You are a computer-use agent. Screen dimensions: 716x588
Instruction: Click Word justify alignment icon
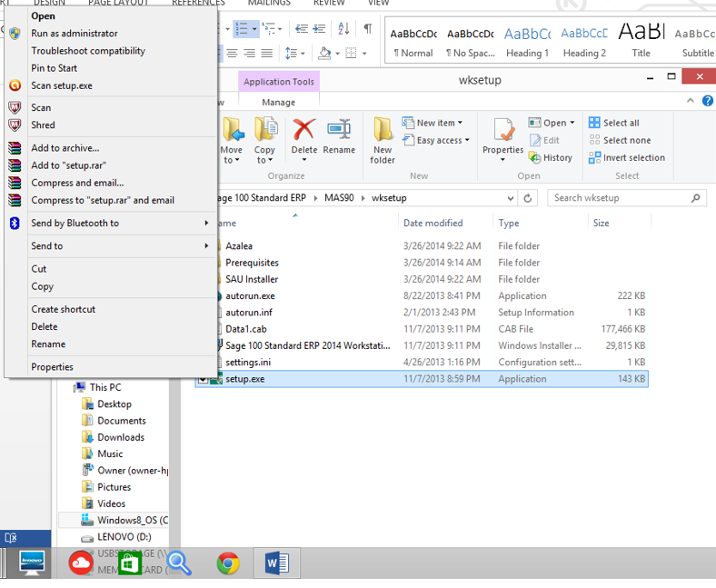tap(266, 54)
